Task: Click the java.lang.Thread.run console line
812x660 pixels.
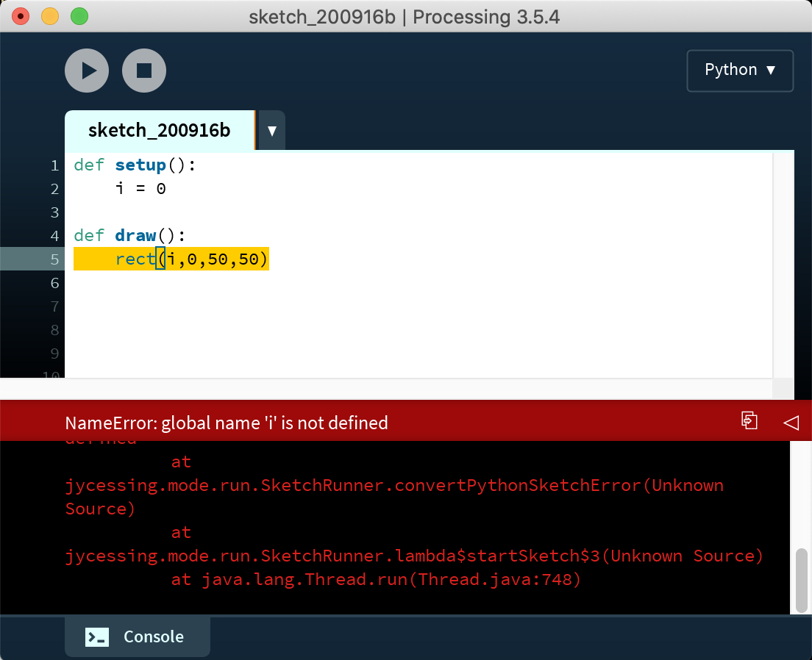Action: click(376, 579)
